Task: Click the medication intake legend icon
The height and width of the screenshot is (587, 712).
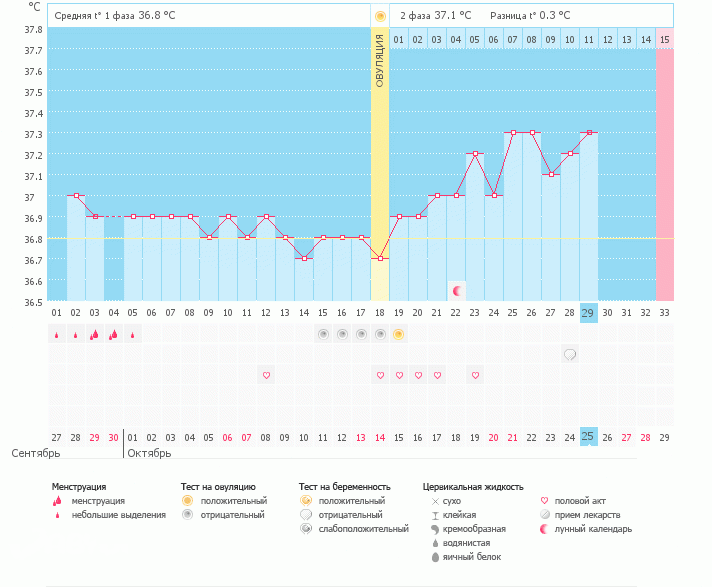Action: (544, 515)
